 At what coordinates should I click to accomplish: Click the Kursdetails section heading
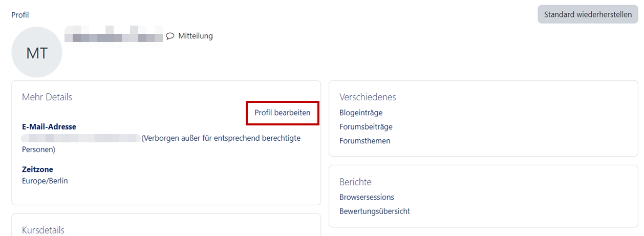pyautogui.click(x=43, y=230)
